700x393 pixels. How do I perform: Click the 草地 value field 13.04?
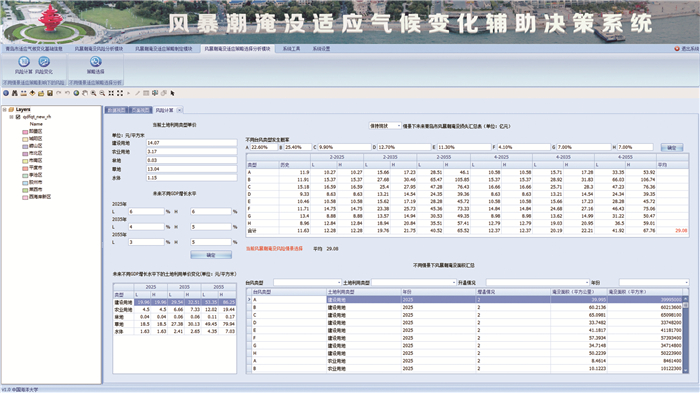point(192,169)
